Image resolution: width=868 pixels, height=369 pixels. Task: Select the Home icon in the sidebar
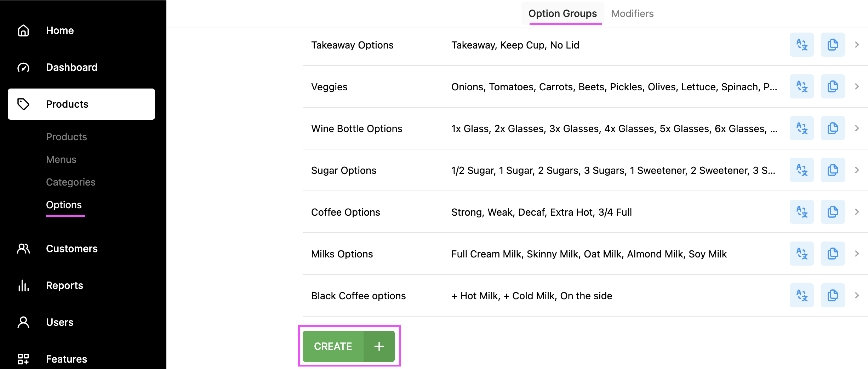[x=23, y=31]
